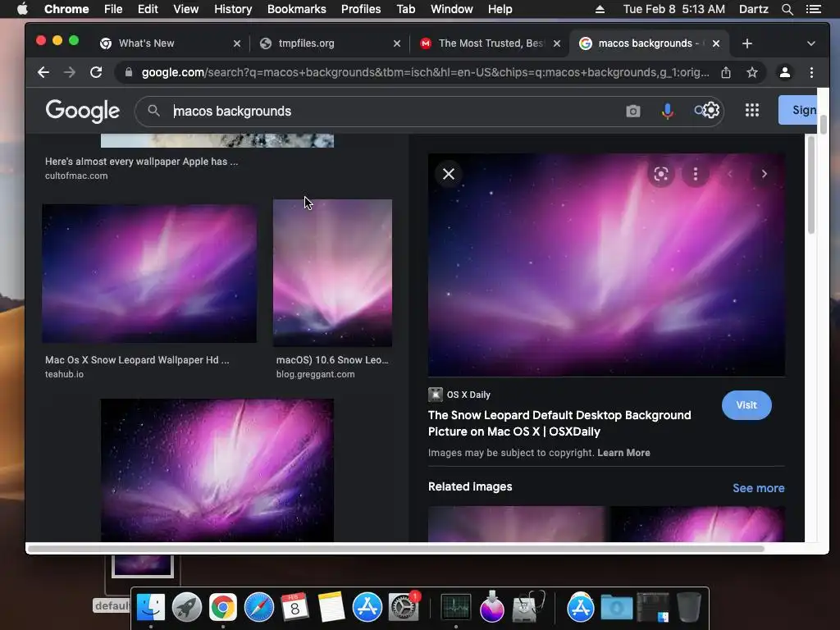The image size is (840, 630).
Task: Open the Chrome profile avatar
Action: tap(785, 72)
